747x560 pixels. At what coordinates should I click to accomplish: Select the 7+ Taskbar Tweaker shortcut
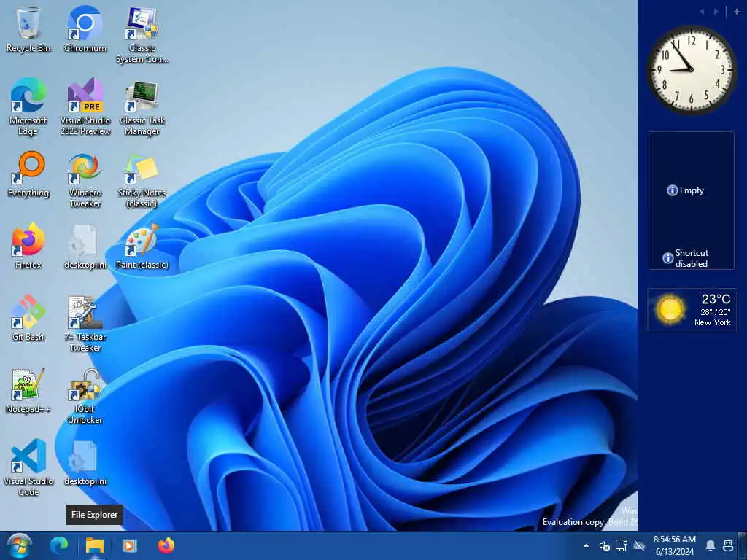coord(85,324)
